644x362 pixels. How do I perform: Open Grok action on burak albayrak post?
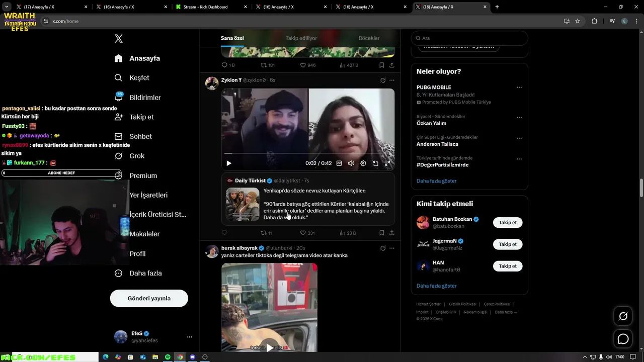click(x=383, y=248)
